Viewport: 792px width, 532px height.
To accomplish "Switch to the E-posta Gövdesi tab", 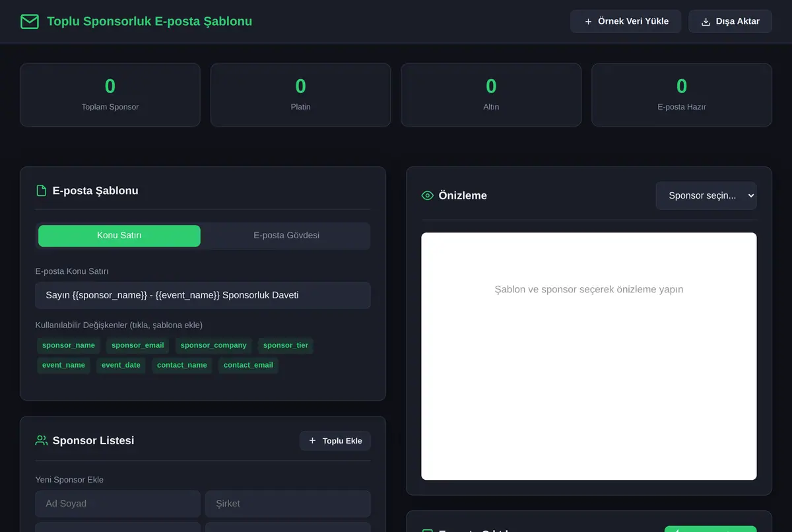I will tap(286, 236).
